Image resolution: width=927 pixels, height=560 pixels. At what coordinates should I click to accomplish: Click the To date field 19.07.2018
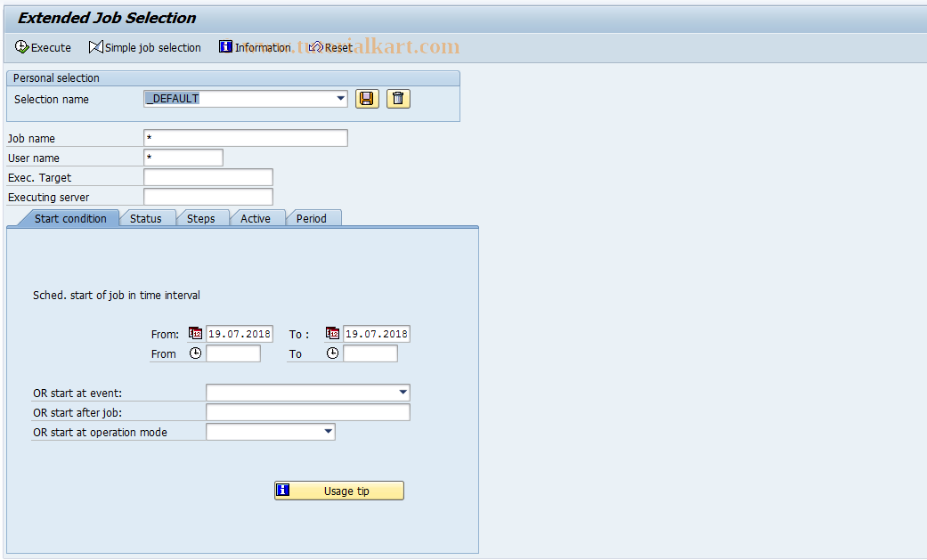click(x=377, y=334)
